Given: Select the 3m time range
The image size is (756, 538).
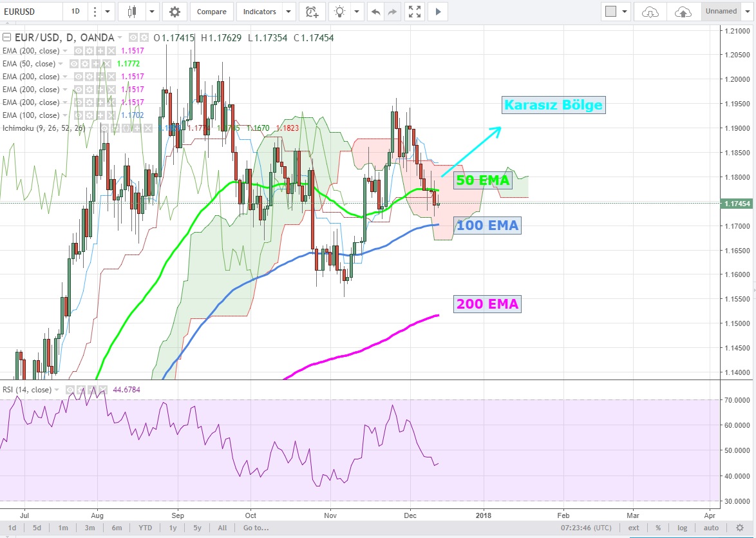Looking at the screenshot, I should [90, 528].
